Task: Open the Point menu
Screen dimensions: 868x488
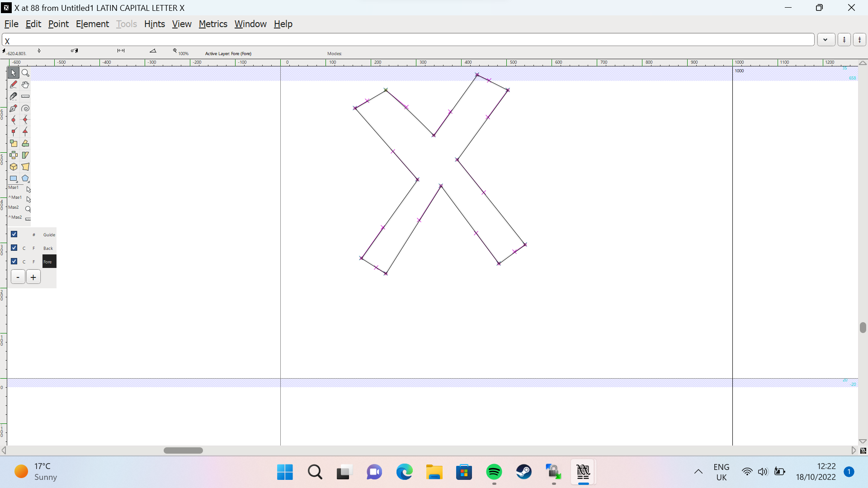Action: [x=58, y=24]
